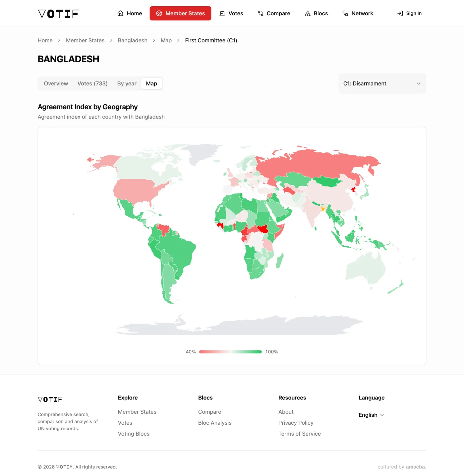
Task: Click the footer VOTIF logo
Action: [50, 399]
